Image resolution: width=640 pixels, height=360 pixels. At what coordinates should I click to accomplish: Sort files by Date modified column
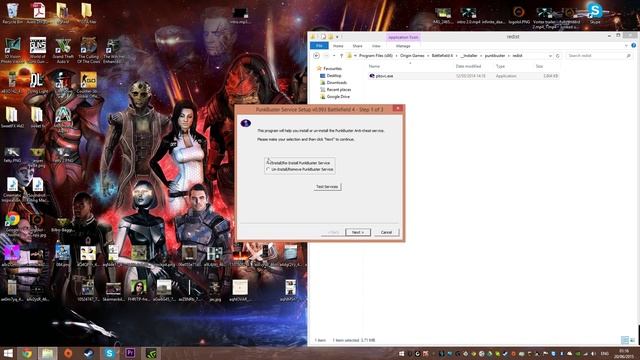tap(468, 66)
